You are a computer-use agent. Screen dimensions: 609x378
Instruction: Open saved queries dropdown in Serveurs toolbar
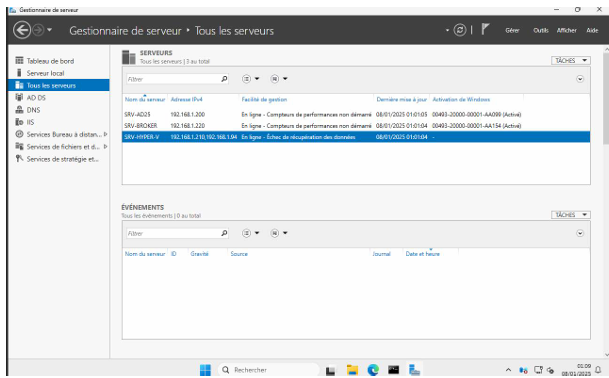(x=279, y=79)
